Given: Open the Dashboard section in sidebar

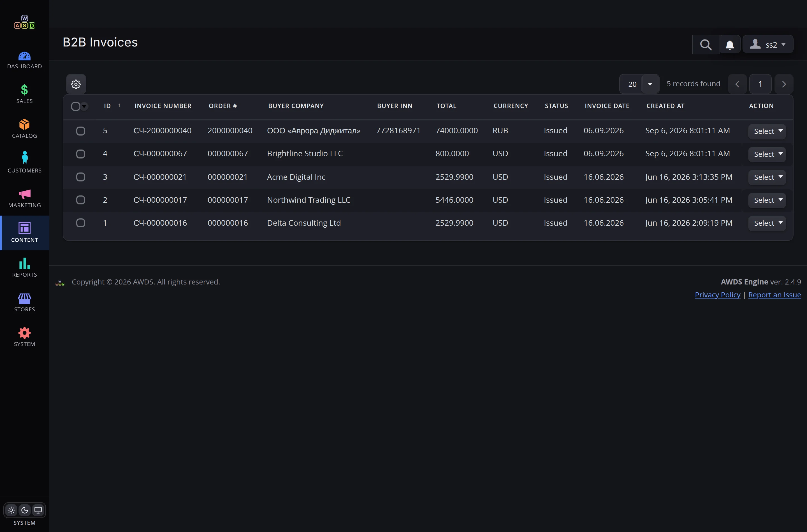Looking at the screenshot, I should click(24, 60).
